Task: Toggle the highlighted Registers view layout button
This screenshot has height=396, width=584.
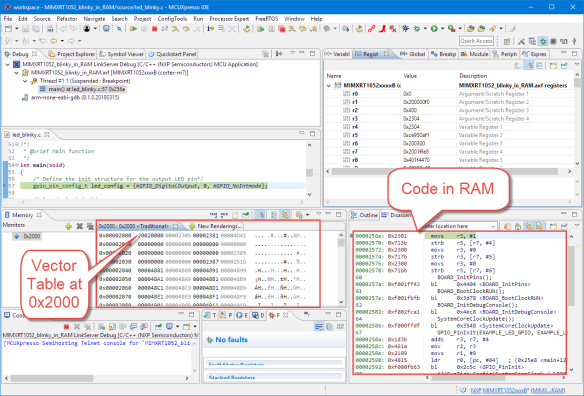Action: pyautogui.click(x=529, y=66)
